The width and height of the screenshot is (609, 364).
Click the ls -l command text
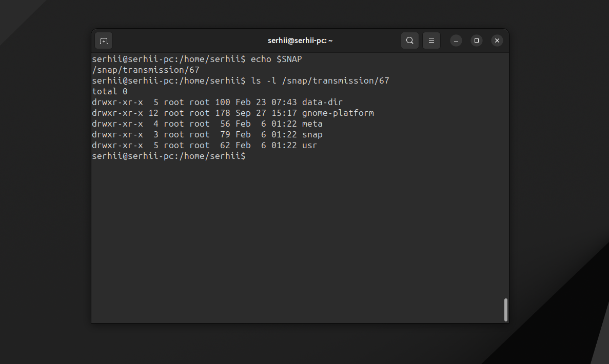[320, 81]
